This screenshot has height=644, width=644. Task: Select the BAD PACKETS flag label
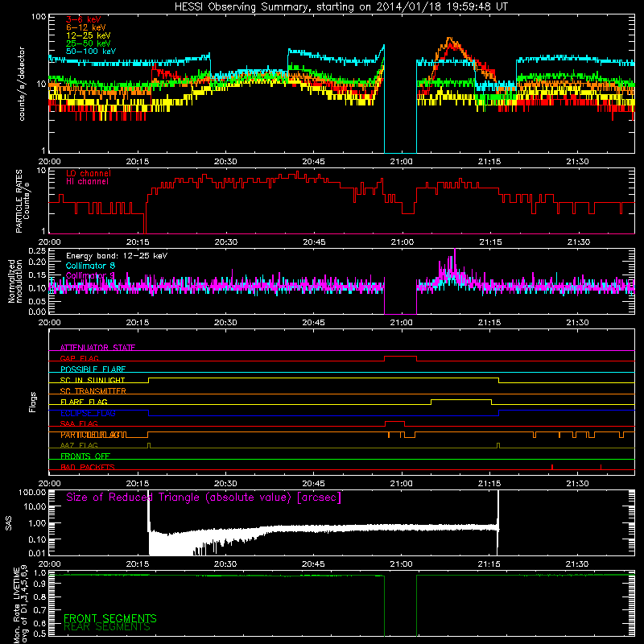click(88, 468)
